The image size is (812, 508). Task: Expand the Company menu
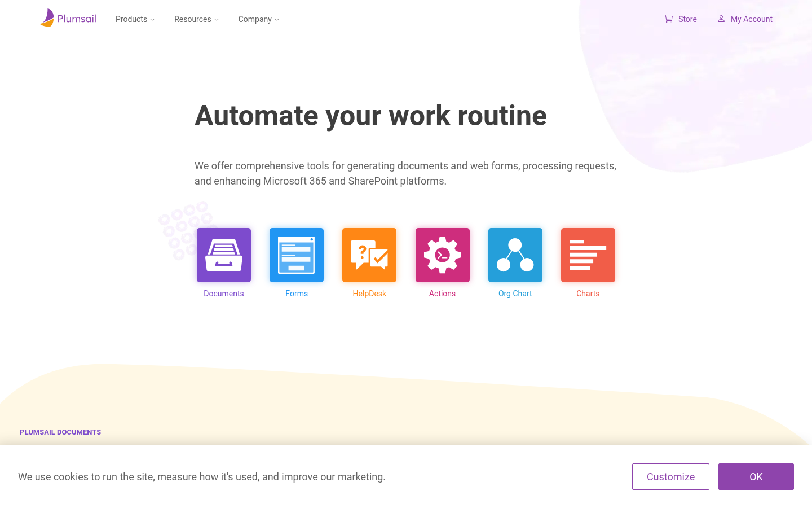259,19
